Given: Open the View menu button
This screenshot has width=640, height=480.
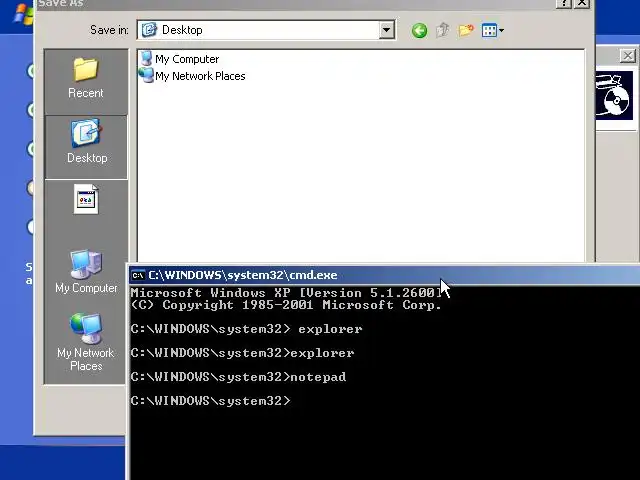Looking at the screenshot, I should point(492,30).
